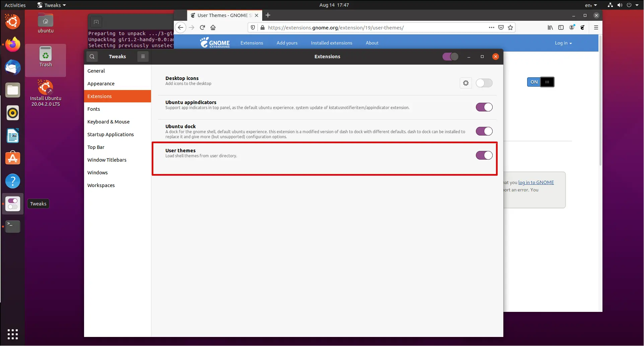Open Fonts section in Tweaks sidebar
The height and width of the screenshot is (346, 644).
(118, 109)
